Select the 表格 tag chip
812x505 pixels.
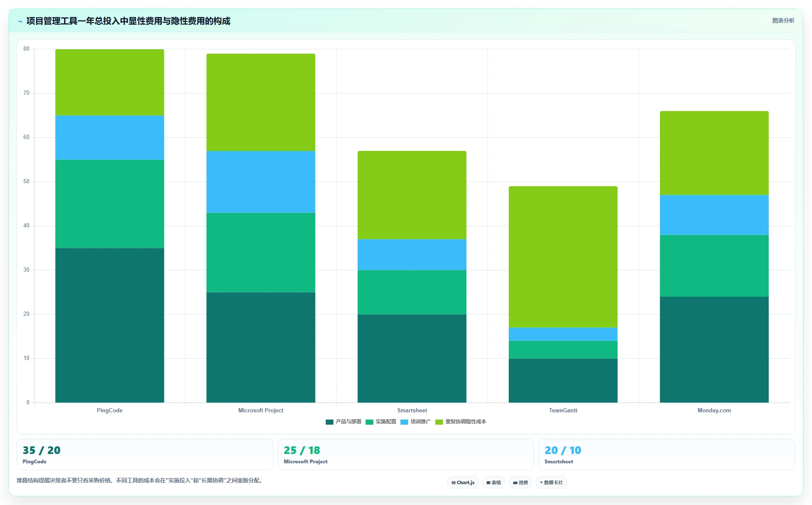493,482
